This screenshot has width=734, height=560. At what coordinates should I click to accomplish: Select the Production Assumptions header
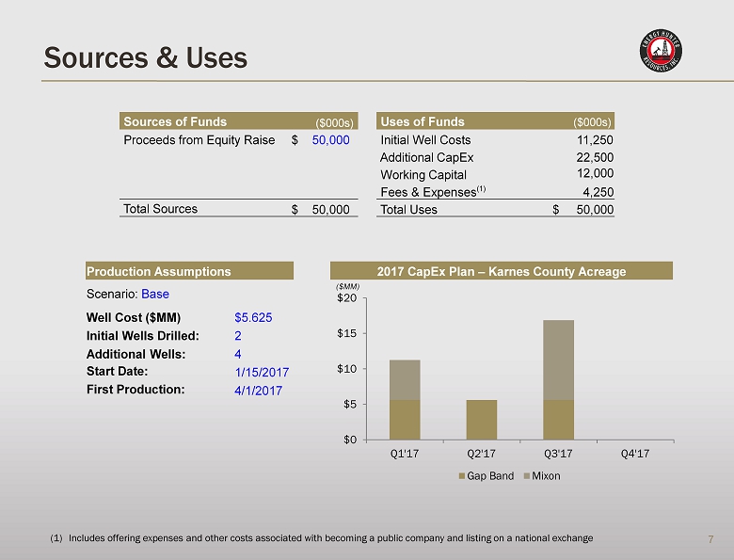(x=158, y=271)
